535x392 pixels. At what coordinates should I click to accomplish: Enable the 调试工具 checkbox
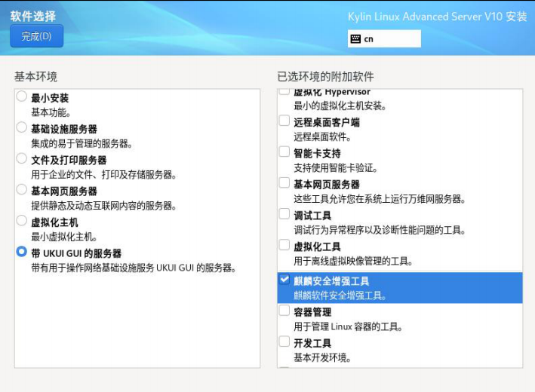[x=284, y=214]
